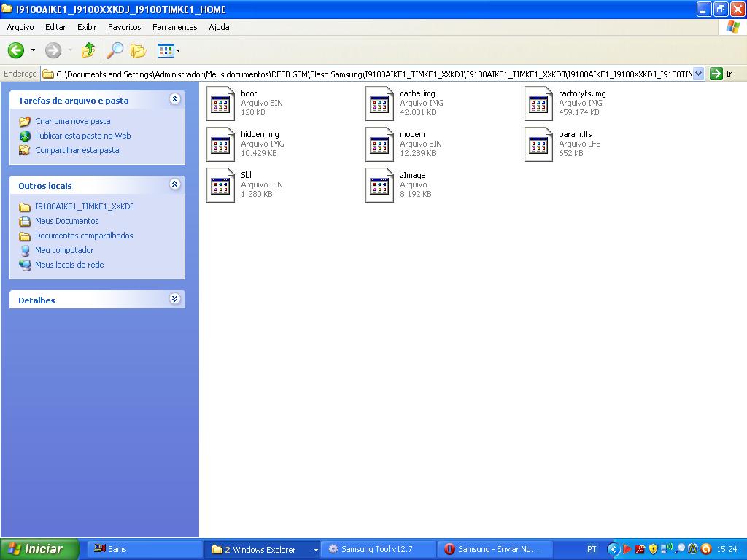This screenshot has width=747, height=560.
Task: Select the Sbl file icon
Action: point(220,185)
